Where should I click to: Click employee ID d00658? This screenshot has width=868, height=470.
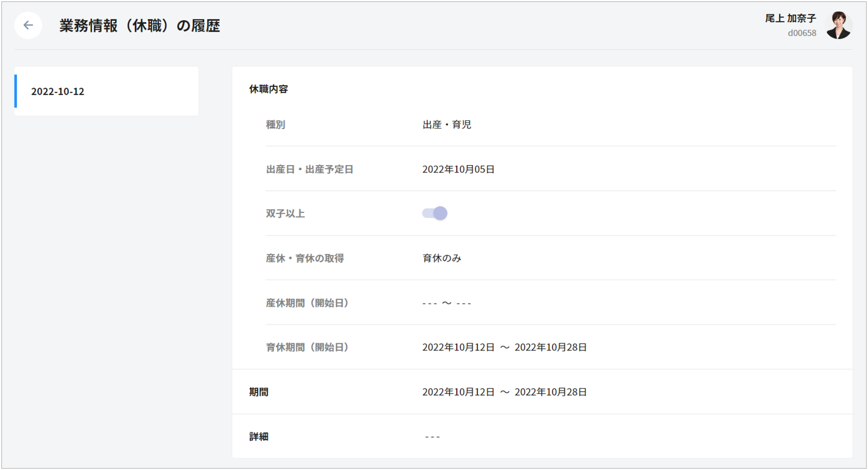[x=802, y=33]
